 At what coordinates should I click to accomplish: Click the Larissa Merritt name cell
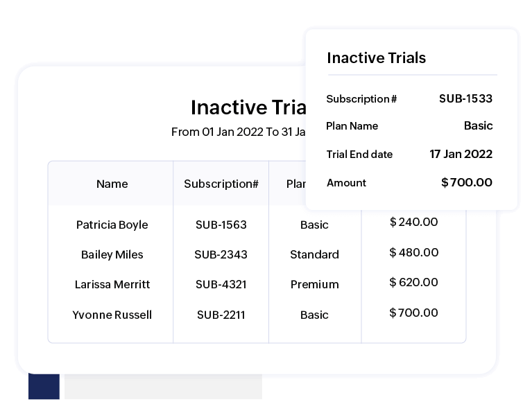[x=112, y=284]
